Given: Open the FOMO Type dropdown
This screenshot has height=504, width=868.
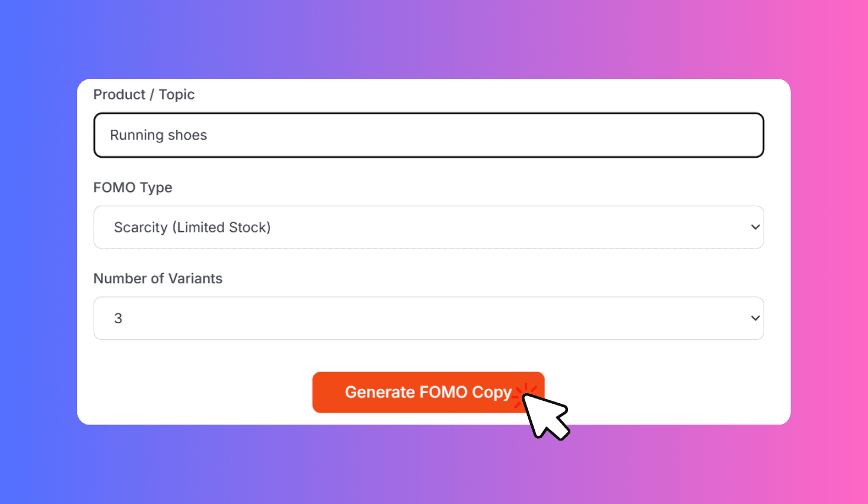Looking at the screenshot, I should 428,227.
